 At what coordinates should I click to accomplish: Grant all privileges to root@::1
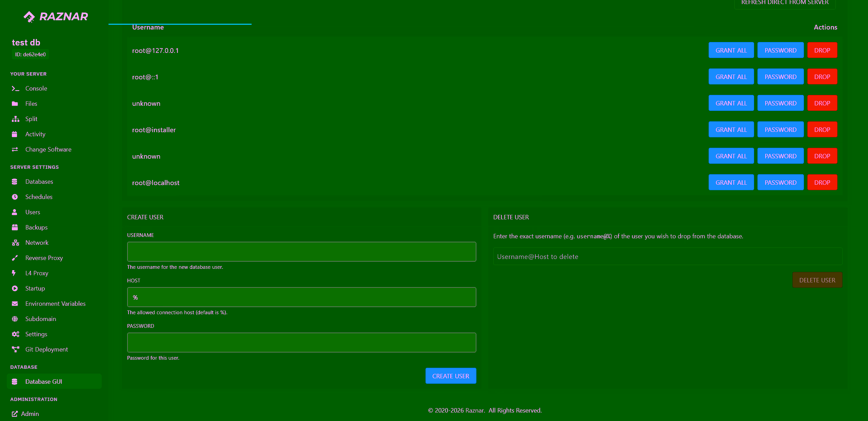click(x=731, y=77)
